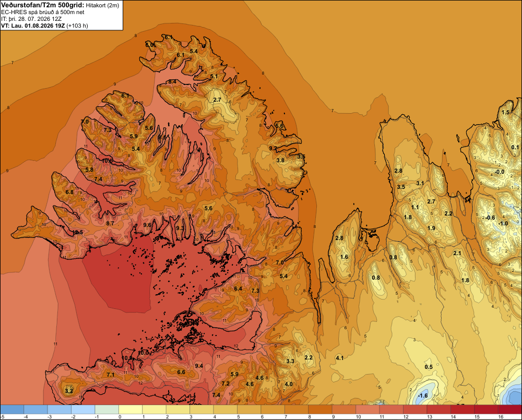The height and width of the screenshot is (420, 522).
Task: Click the 0.1 temperature value
Action: click(515, 147)
